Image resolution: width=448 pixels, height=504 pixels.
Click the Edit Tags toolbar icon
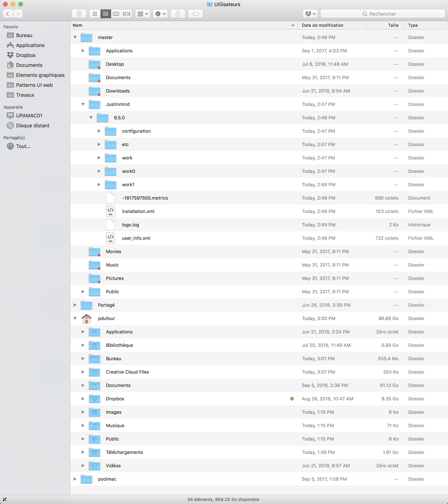(x=195, y=14)
